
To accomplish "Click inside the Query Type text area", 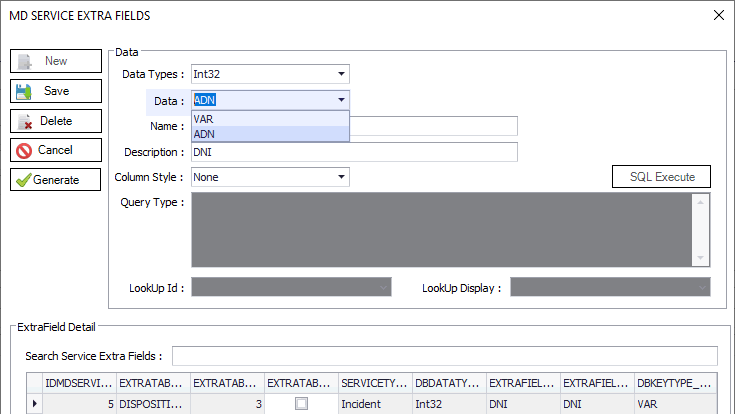I will pyautogui.click(x=442, y=230).
